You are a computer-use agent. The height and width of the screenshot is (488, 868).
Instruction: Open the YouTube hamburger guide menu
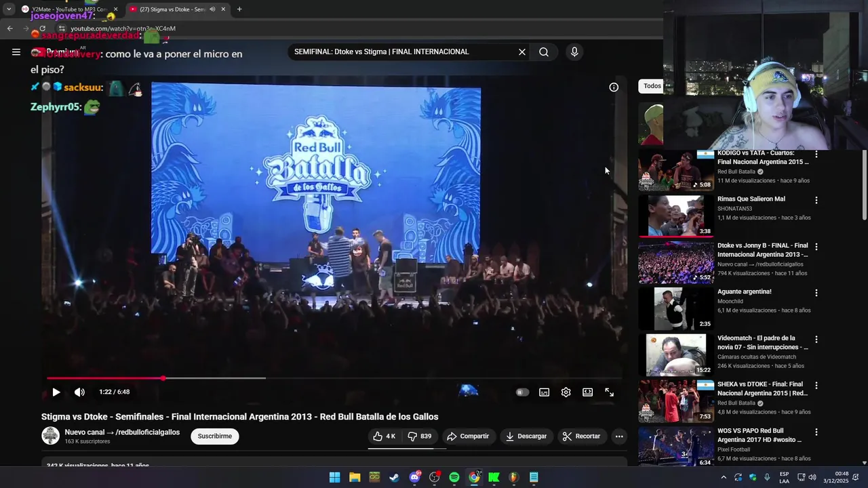[x=16, y=52]
